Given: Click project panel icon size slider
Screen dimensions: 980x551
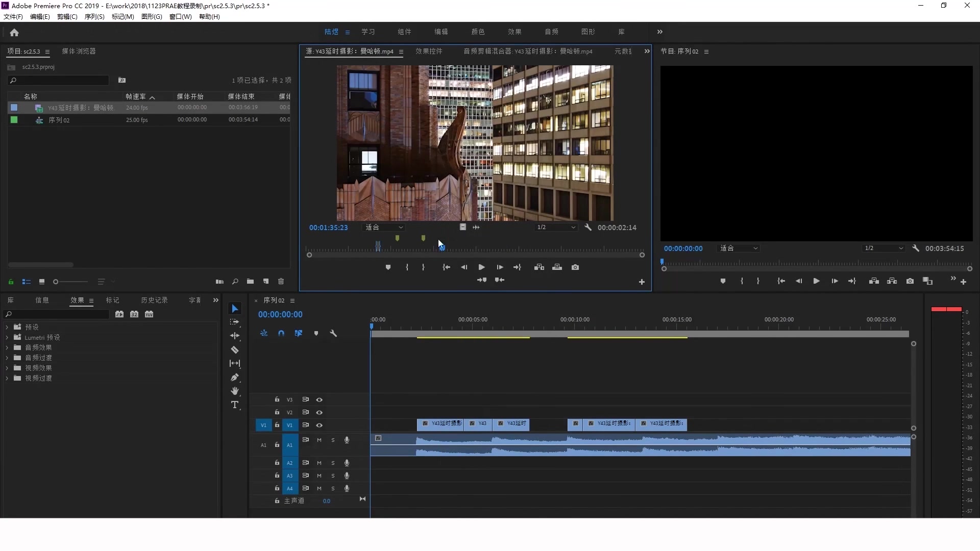Looking at the screenshot, I should pos(56,282).
